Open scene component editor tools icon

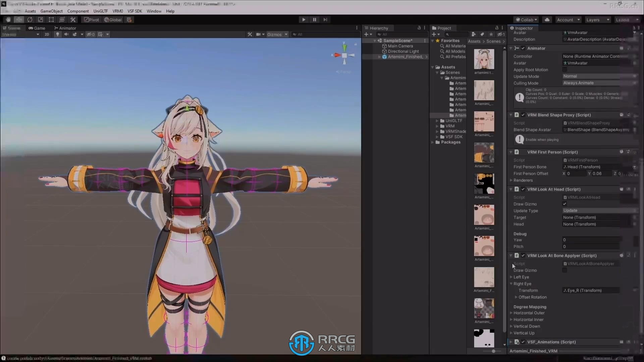pos(250,34)
